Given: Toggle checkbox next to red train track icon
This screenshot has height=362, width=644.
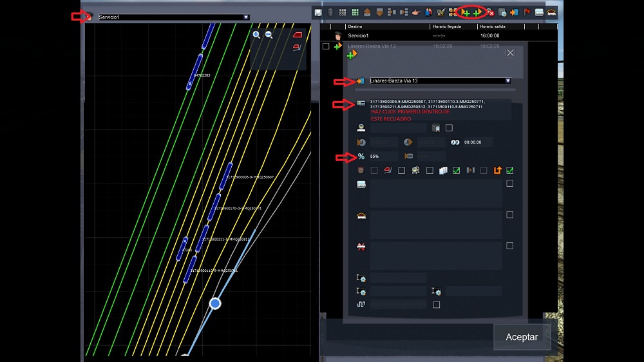Looking at the screenshot, I should (402, 171).
